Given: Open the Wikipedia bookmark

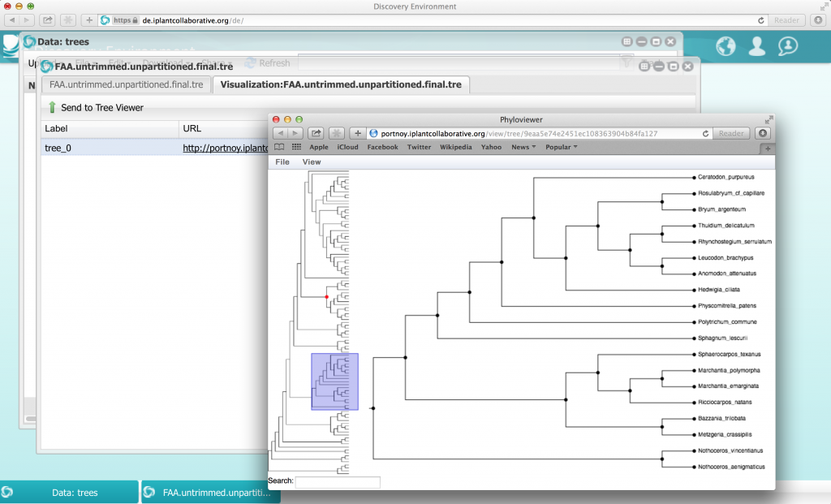Looking at the screenshot, I should [456, 147].
